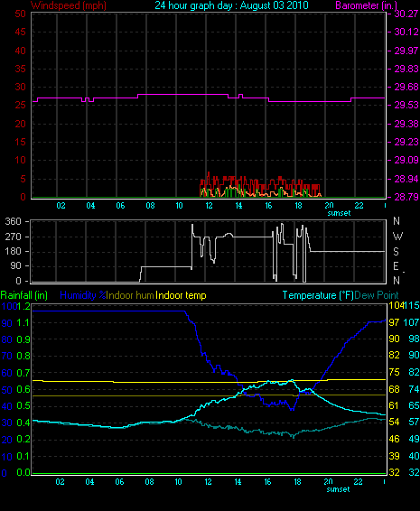The height and width of the screenshot is (511, 420).
Task: Click the 06 hour tick on the bottom graph
Action: tap(119, 482)
